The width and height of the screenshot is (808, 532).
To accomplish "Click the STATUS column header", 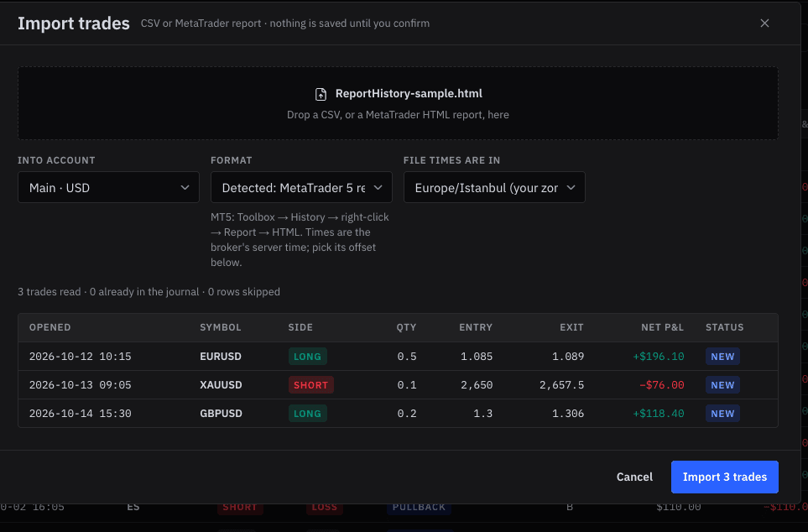I will [725, 327].
